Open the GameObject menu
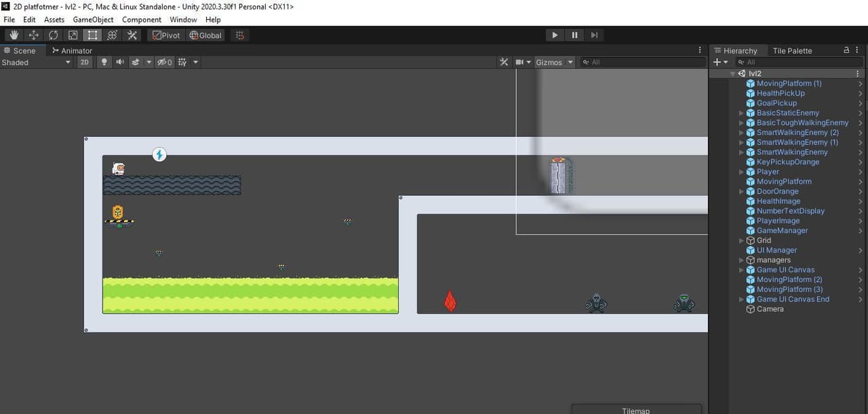Image resolution: width=868 pixels, height=414 pixels. coord(93,20)
